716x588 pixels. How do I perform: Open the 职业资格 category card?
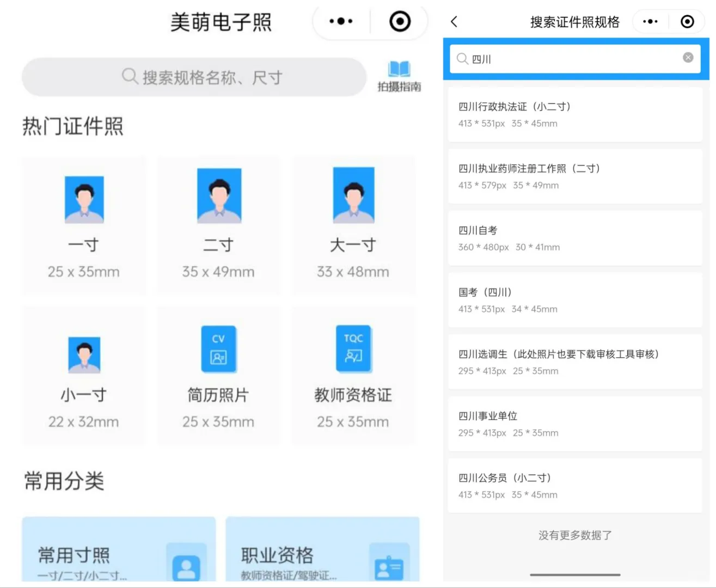coord(322,550)
